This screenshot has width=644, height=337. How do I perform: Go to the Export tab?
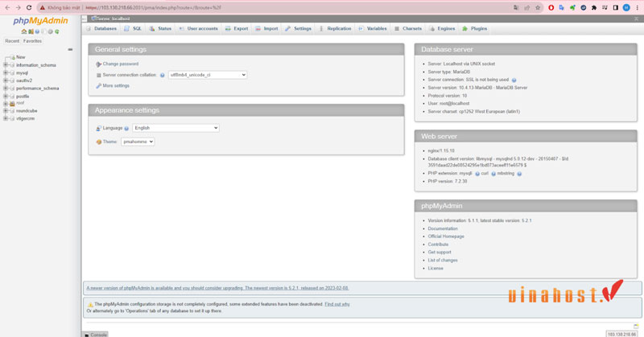point(237,29)
